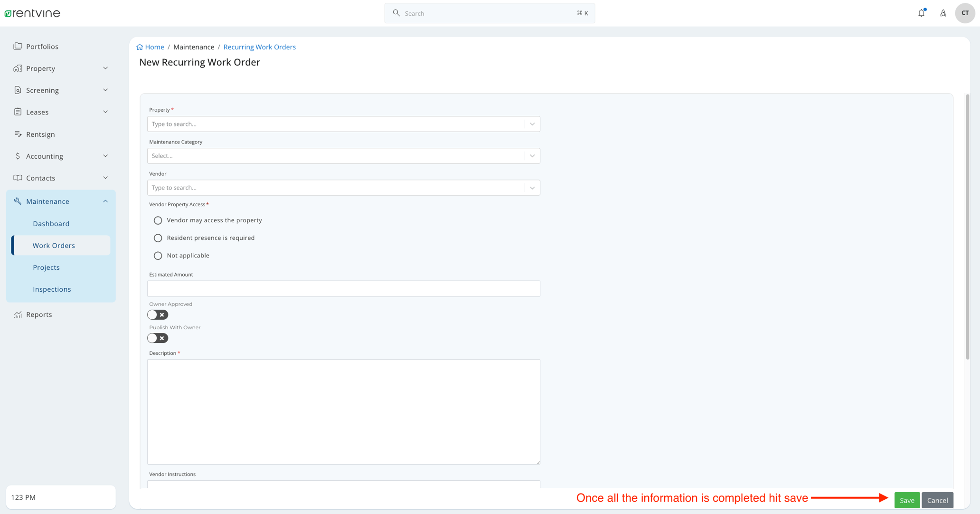
Task: Expand the Property navigation section
Action: point(40,68)
